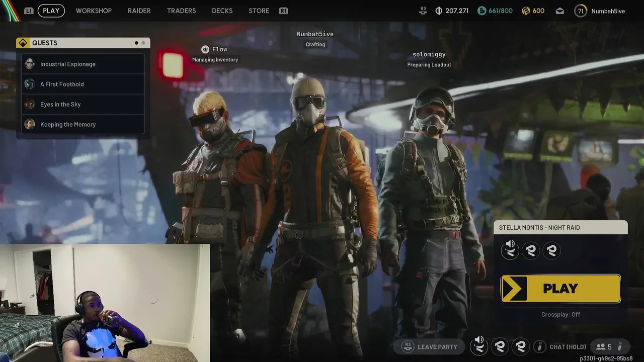Click the R3 icon in the Leave Party button

[x=408, y=346]
